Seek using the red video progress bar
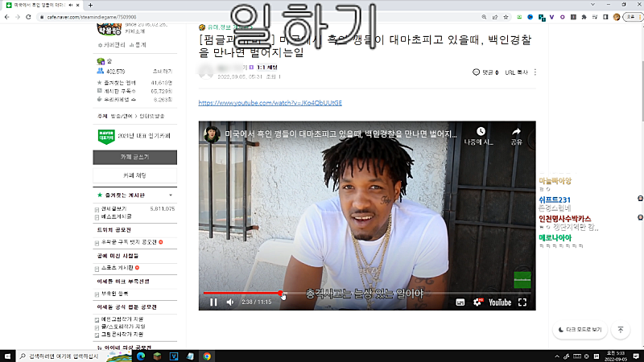644x362 pixels. (x=242, y=293)
